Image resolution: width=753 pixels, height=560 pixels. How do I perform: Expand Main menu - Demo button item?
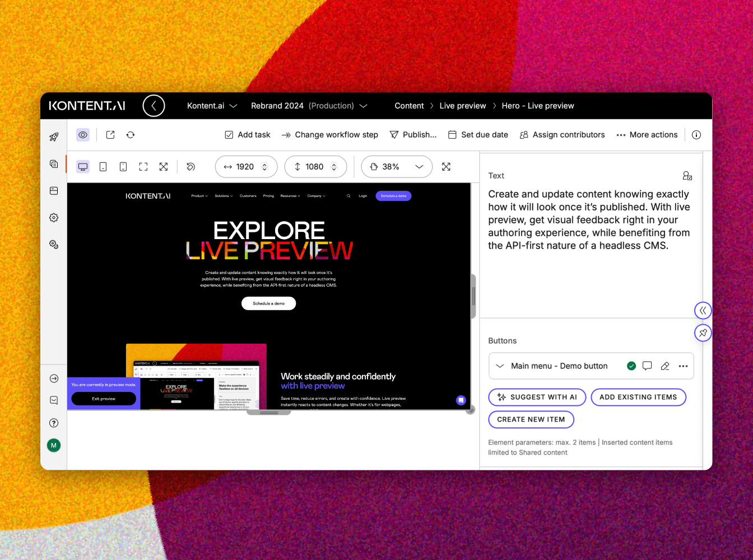500,366
